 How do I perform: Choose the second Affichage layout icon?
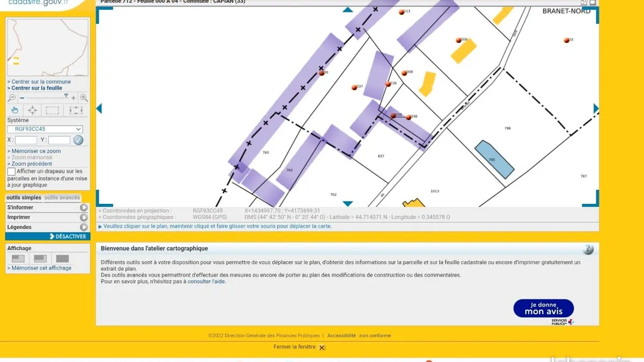[40, 259]
